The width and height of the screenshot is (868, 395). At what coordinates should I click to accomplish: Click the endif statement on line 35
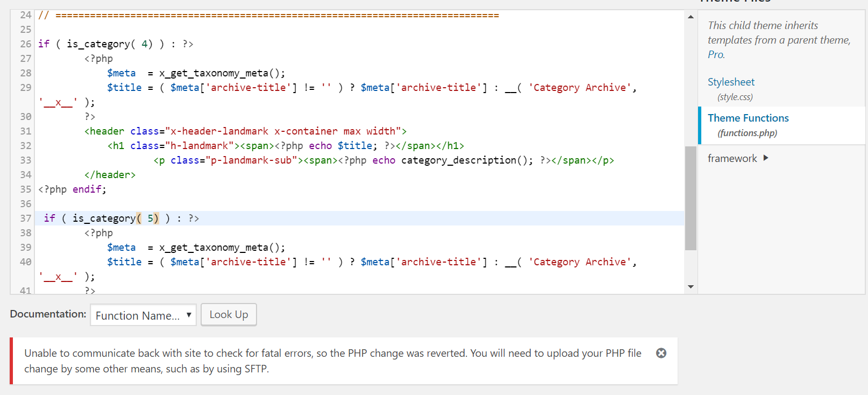pyautogui.click(x=89, y=189)
